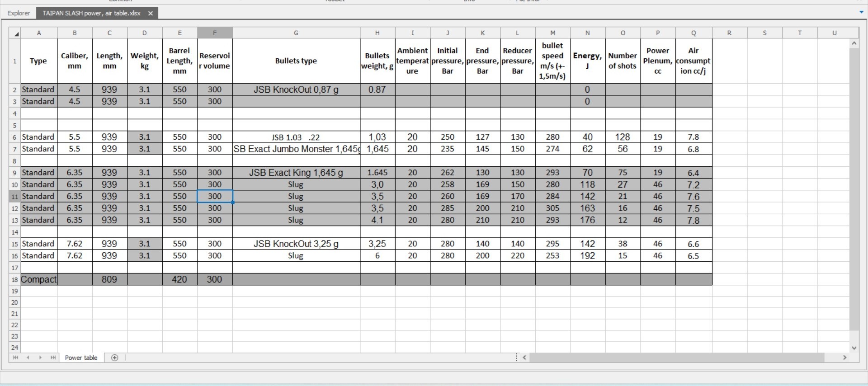Click the sheet tab bar splitter handle
This screenshot has height=386, width=868.
tap(516, 358)
